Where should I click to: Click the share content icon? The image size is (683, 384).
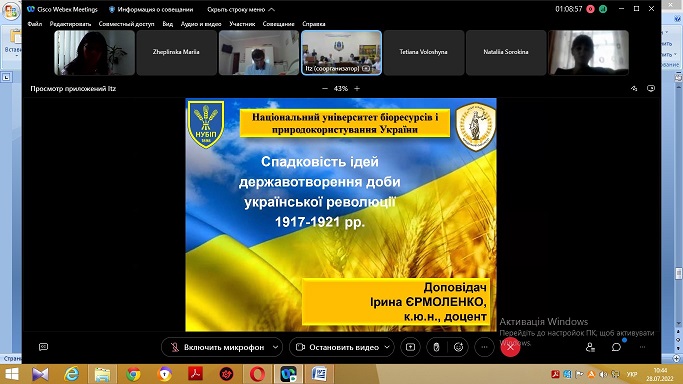410,347
